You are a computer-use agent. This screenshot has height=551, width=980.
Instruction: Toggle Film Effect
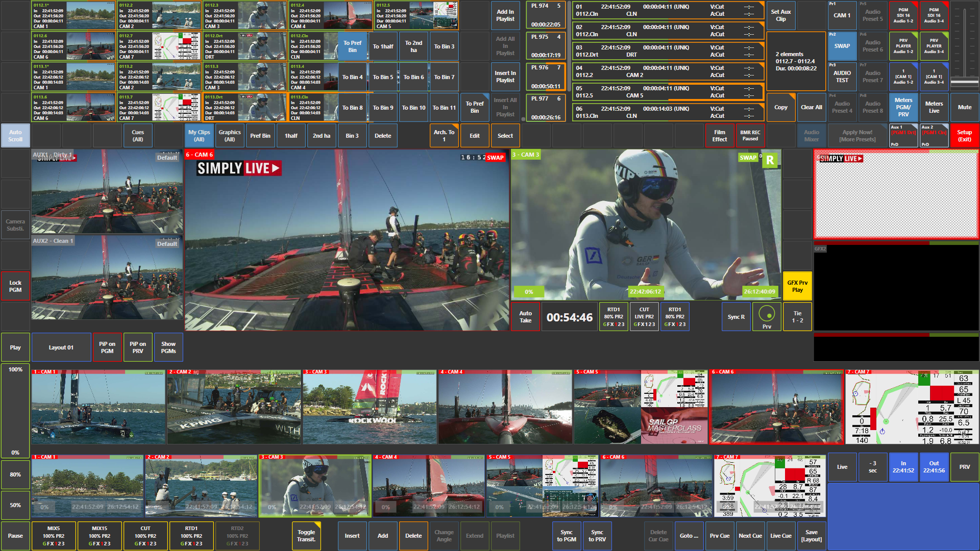(720, 136)
